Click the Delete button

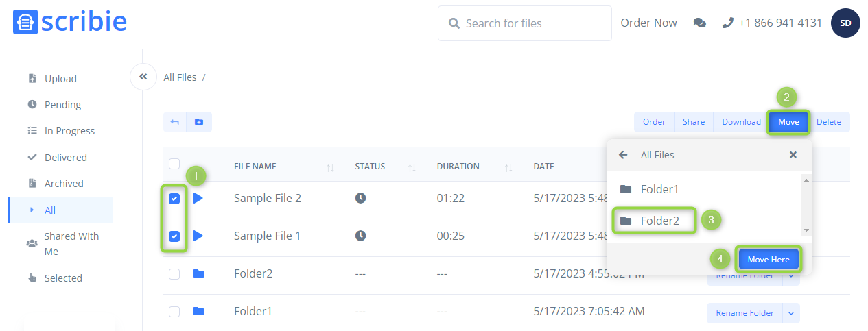click(829, 122)
